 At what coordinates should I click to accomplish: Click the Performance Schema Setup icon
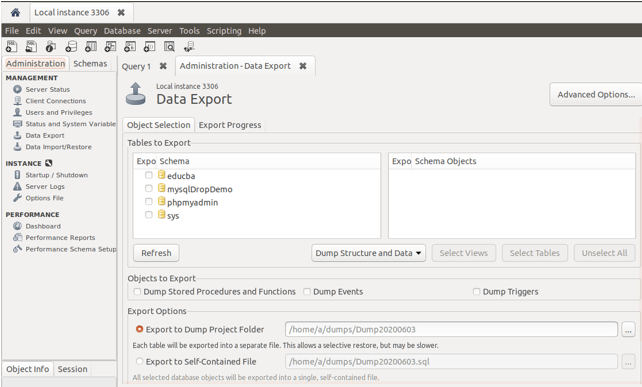pyautogui.click(x=17, y=249)
